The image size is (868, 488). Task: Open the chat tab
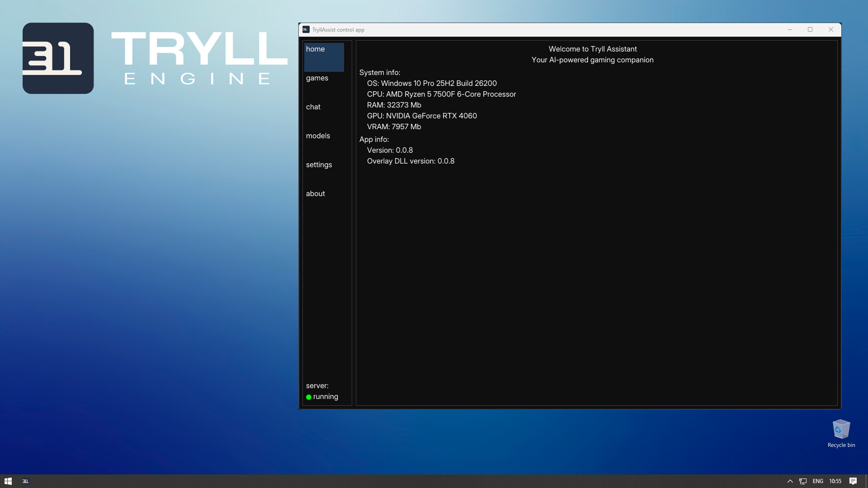pos(313,107)
